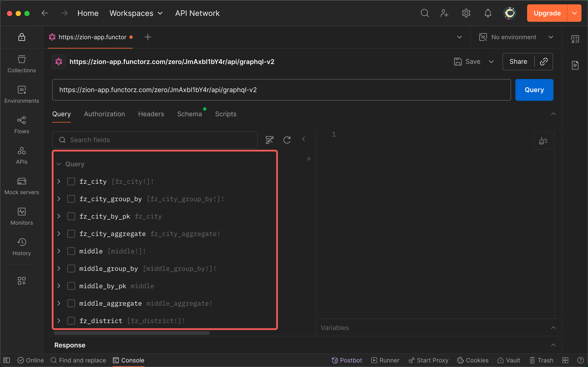Check the fz_city field checkbox
This screenshot has height=367, width=588.
(71, 182)
